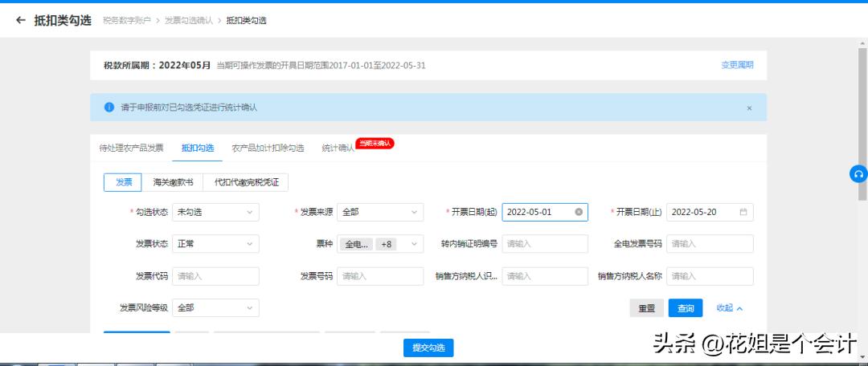
Task: Collapse filters with 收起 chevron
Action: (x=730, y=308)
